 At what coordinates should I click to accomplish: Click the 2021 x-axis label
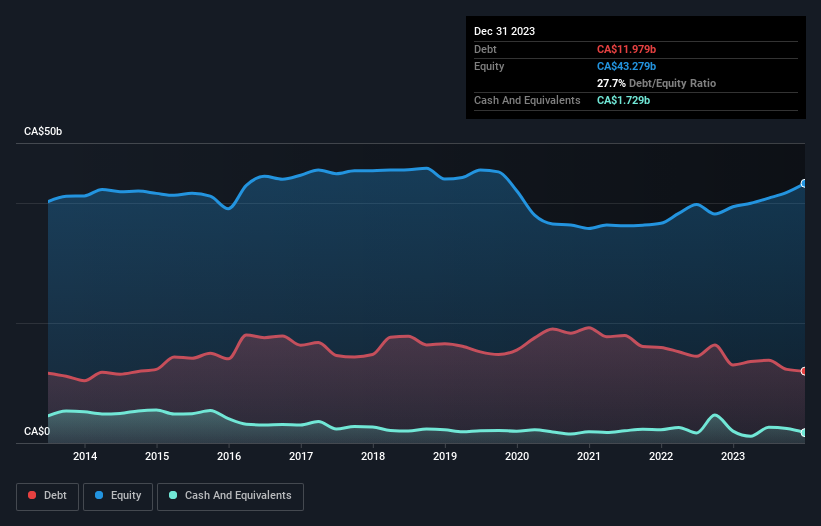click(x=589, y=456)
